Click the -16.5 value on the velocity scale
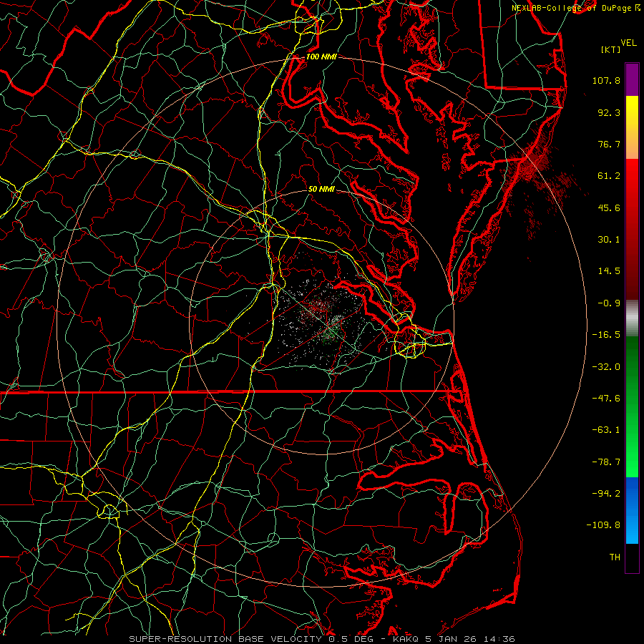This screenshot has width=644, height=644. [606, 335]
